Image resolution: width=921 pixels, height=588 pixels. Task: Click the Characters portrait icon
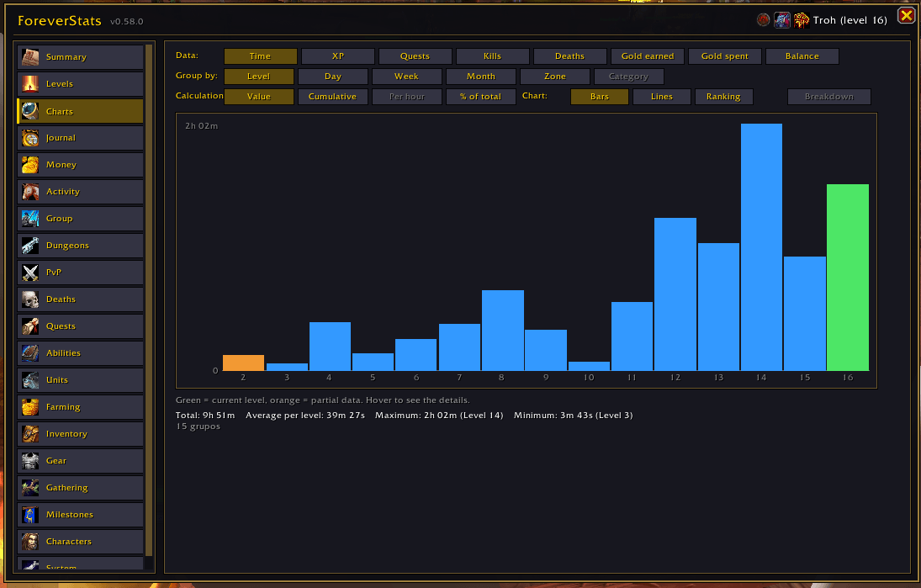[30, 542]
